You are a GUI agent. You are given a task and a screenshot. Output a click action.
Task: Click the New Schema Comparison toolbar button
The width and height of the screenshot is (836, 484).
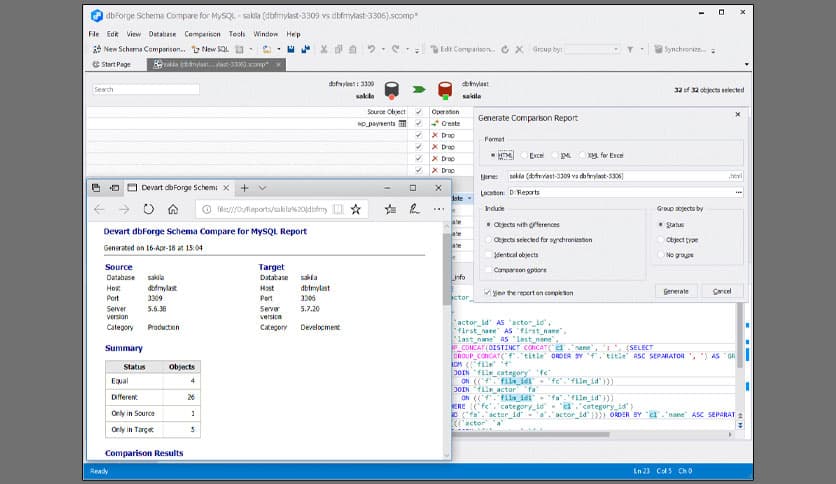pos(139,49)
